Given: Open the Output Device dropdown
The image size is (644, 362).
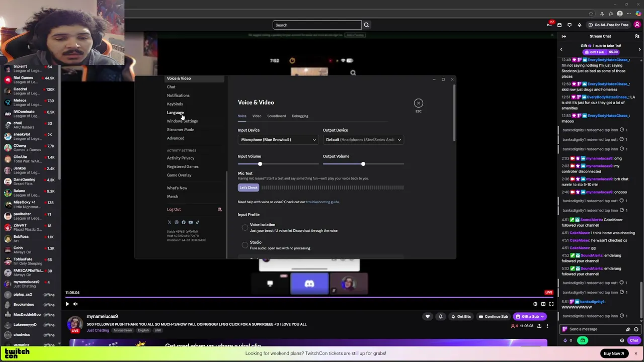Looking at the screenshot, I should point(363,140).
